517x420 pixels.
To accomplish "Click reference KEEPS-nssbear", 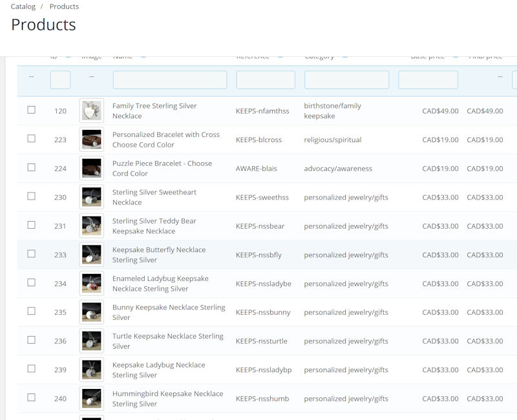I will [x=260, y=226].
